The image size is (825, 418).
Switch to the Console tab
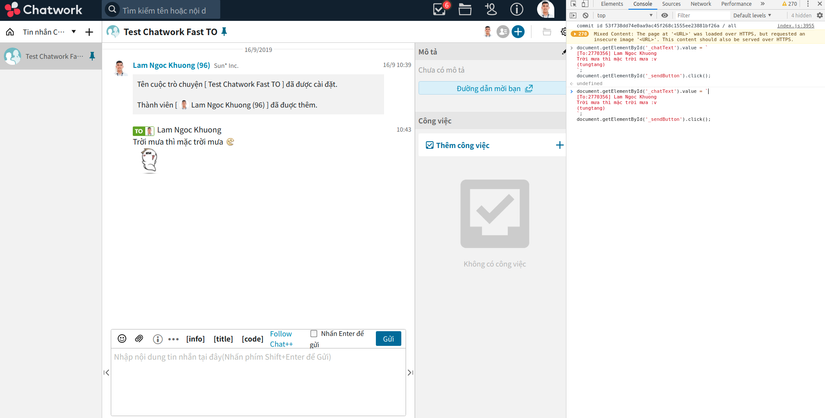[x=642, y=4]
